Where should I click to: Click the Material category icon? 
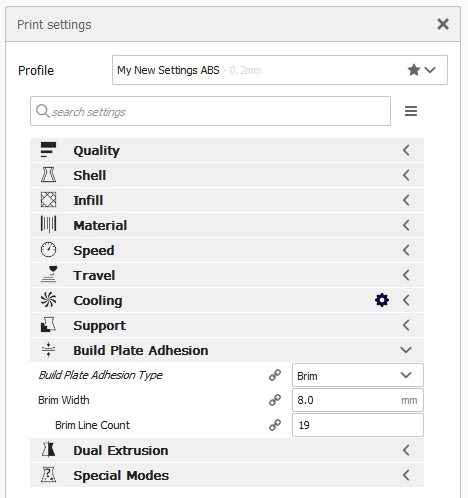48,225
